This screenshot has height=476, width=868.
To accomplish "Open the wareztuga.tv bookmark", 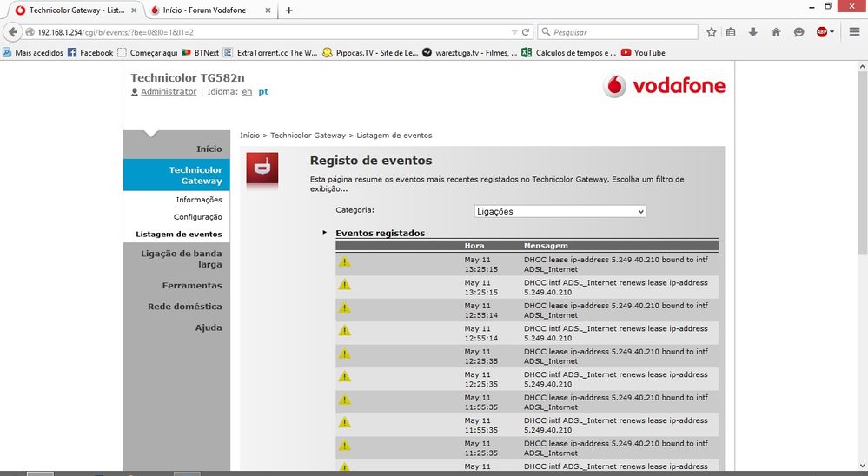I will pos(469,53).
